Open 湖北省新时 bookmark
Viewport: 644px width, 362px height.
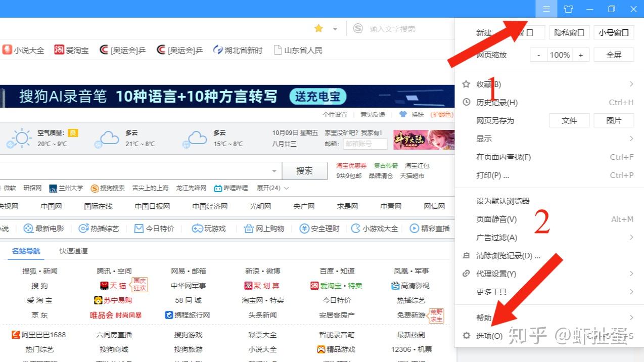tap(238, 50)
